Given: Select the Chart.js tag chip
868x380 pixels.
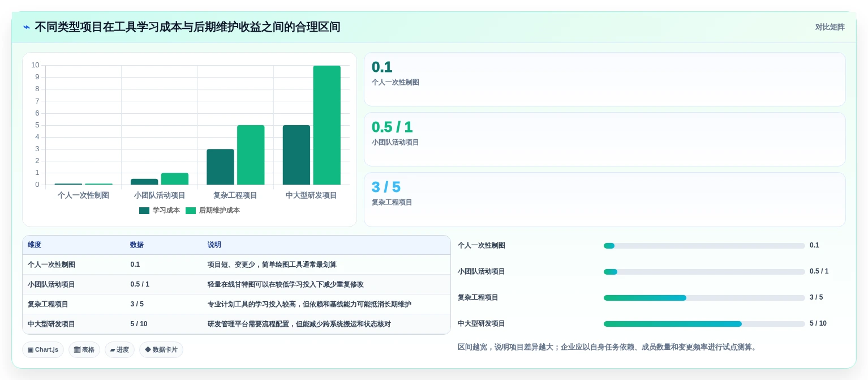Looking at the screenshot, I should tap(43, 349).
